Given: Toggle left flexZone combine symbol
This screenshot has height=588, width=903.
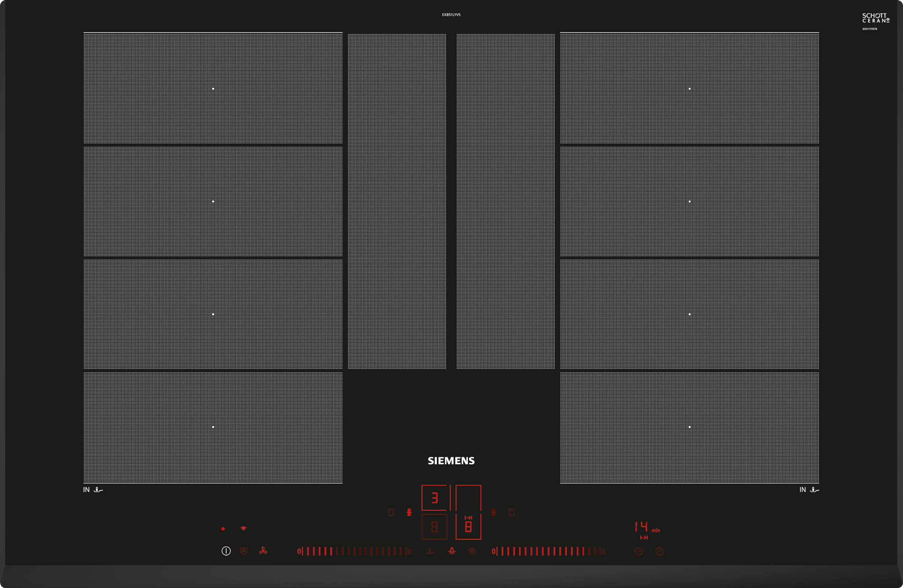Looking at the screenshot, I should click(409, 512).
